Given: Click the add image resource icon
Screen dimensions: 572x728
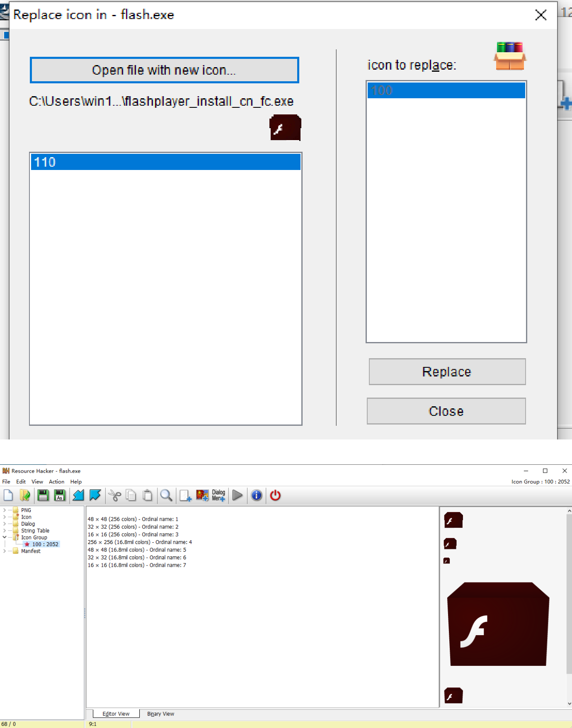Looking at the screenshot, I should (x=202, y=495).
